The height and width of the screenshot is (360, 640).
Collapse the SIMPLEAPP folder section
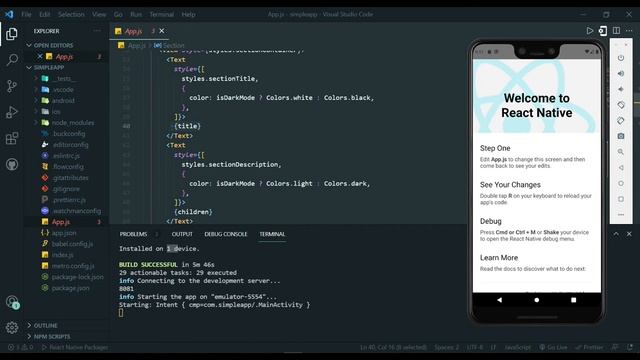[x=29, y=67]
